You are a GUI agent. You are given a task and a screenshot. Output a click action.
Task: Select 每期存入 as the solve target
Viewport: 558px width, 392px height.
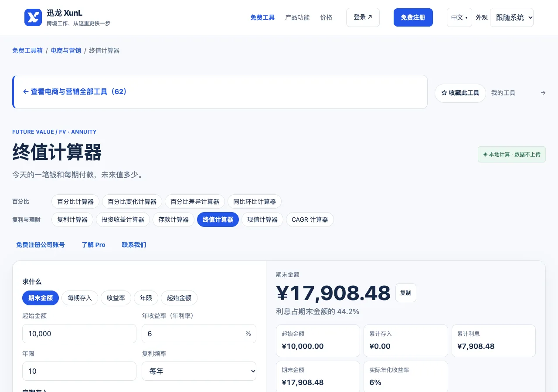coord(80,298)
